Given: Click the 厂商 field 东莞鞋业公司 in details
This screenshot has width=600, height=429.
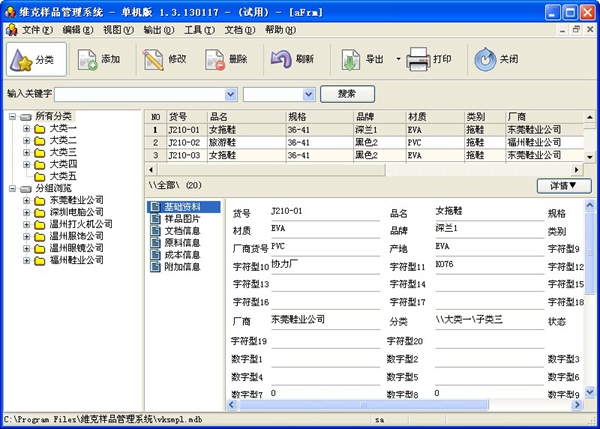Looking at the screenshot, I should pyautogui.click(x=325, y=320).
